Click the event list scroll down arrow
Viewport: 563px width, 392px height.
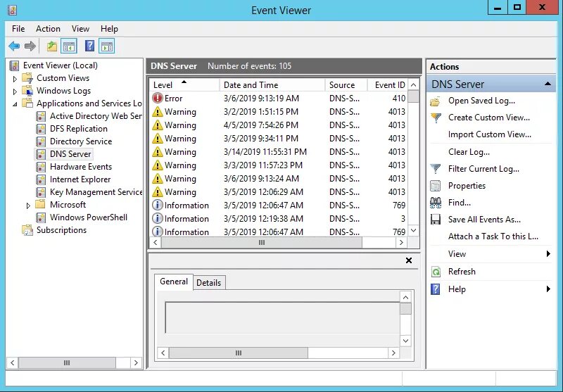pyautogui.click(x=413, y=230)
